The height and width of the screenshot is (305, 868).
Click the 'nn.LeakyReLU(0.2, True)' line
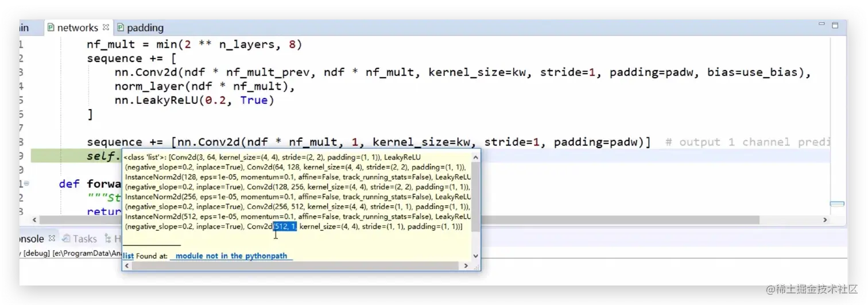(x=195, y=101)
